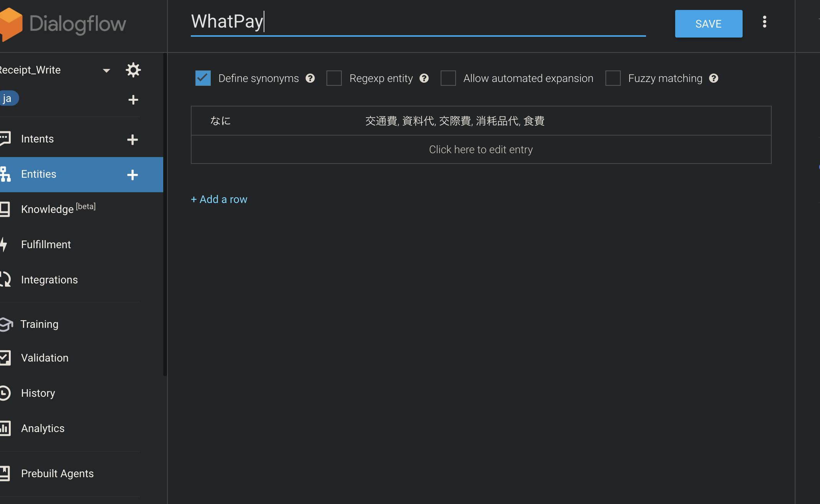Uncheck Define synonyms checkbox
Viewport: 820px width, 504px height.
click(203, 78)
